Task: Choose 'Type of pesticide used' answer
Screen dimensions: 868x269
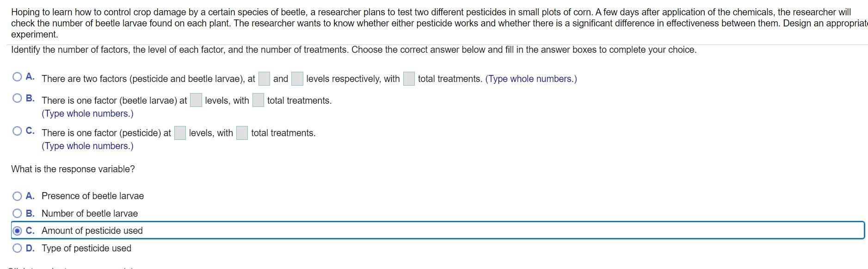Action: coord(17,248)
